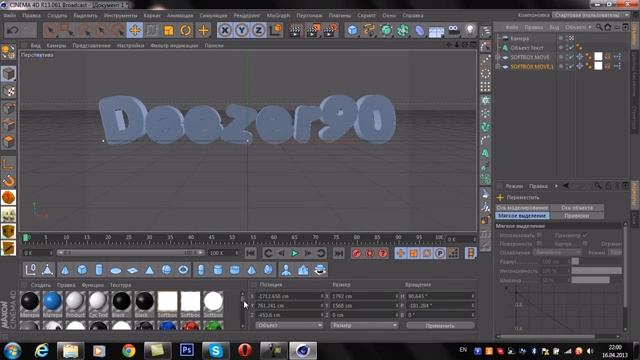Open the floor/environment objects icon
The image size is (640, 360).
click(436, 31)
